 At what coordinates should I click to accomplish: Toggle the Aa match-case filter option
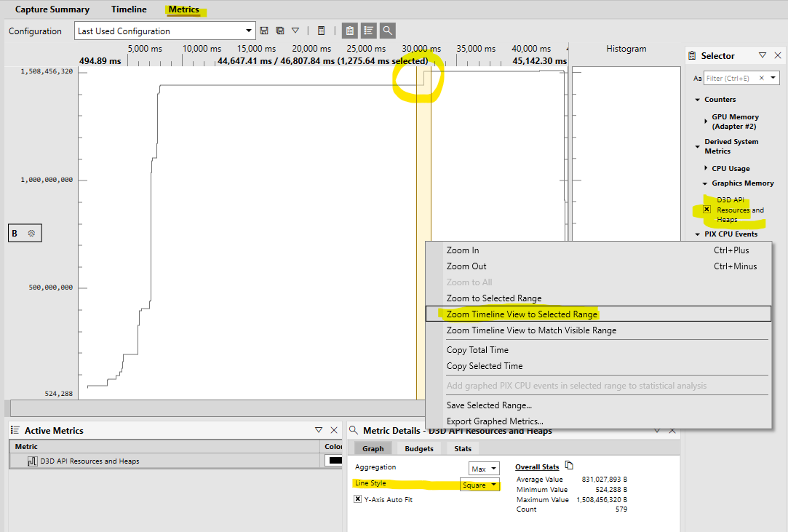(x=698, y=78)
